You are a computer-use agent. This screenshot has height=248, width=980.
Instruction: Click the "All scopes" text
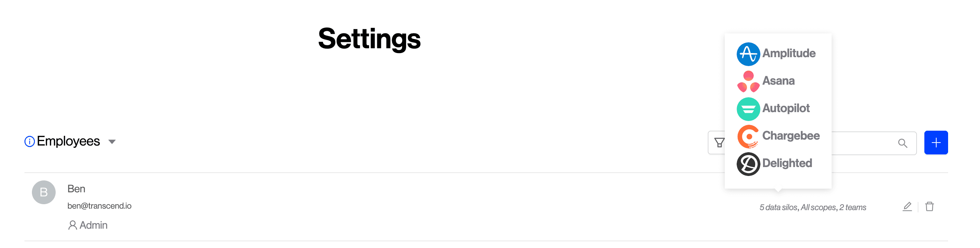pos(818,208)
